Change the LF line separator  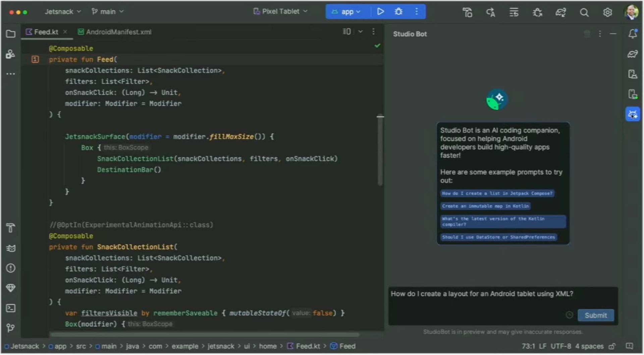point(543,346)
